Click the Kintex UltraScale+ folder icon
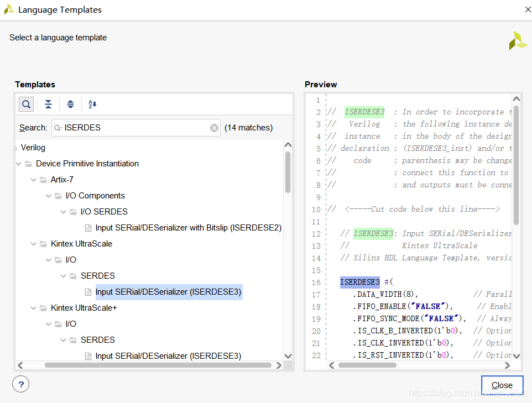The image size is (532, 403). coord(44,308)
